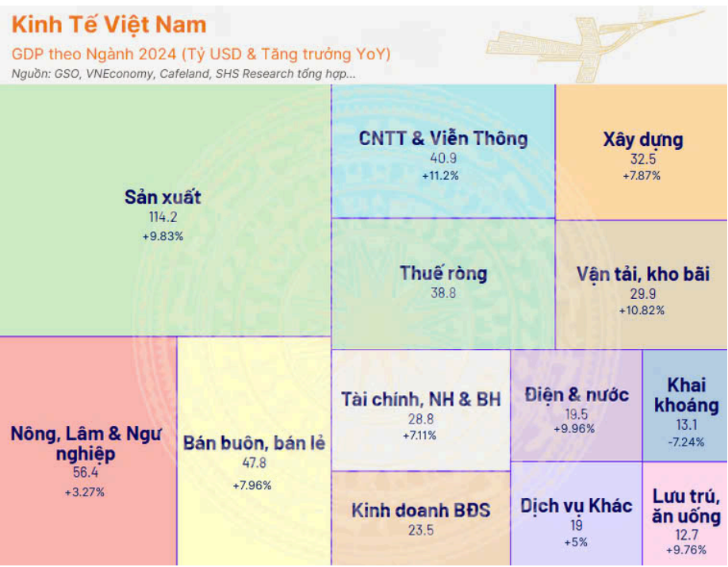Click the golden bird logo in header
The height and width of the screenshot is (567, 728).
(596, 45)
